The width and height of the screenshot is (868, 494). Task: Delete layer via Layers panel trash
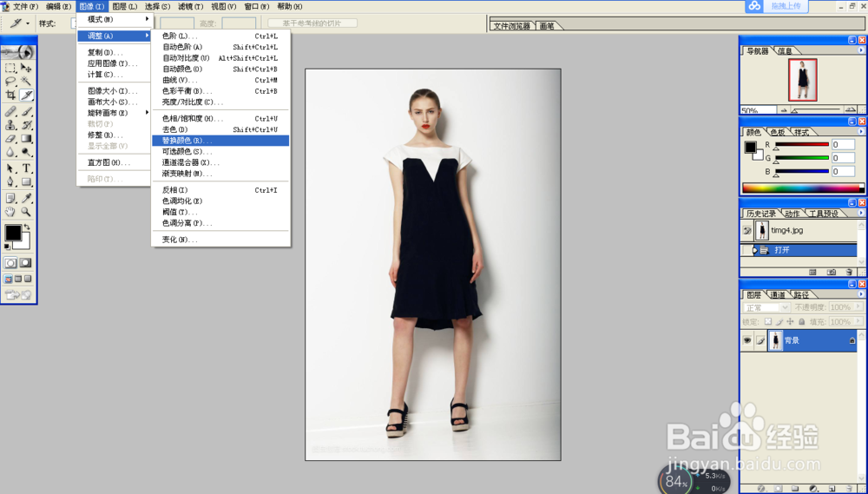coord(849,489)
